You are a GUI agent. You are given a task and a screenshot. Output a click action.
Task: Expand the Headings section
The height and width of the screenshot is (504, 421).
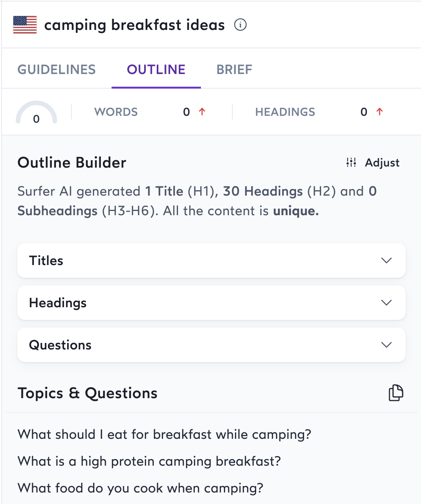click(x=386, y=303)
